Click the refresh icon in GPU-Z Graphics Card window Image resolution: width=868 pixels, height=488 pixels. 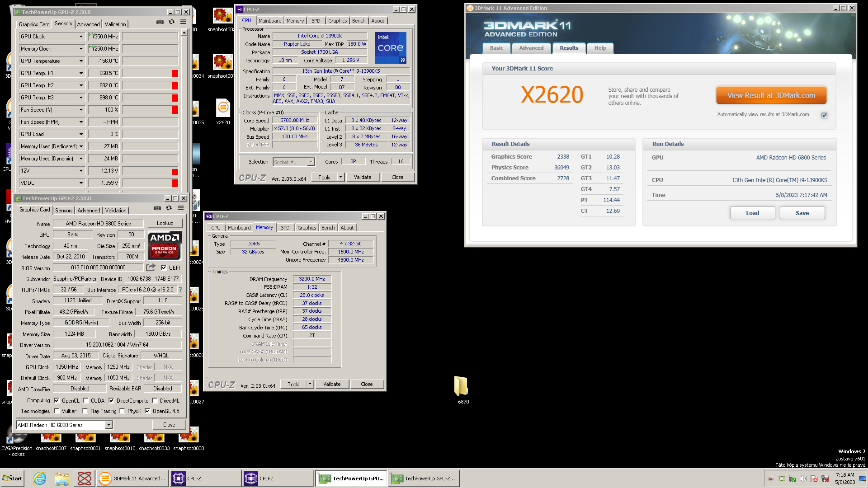(x=169, y=208)
